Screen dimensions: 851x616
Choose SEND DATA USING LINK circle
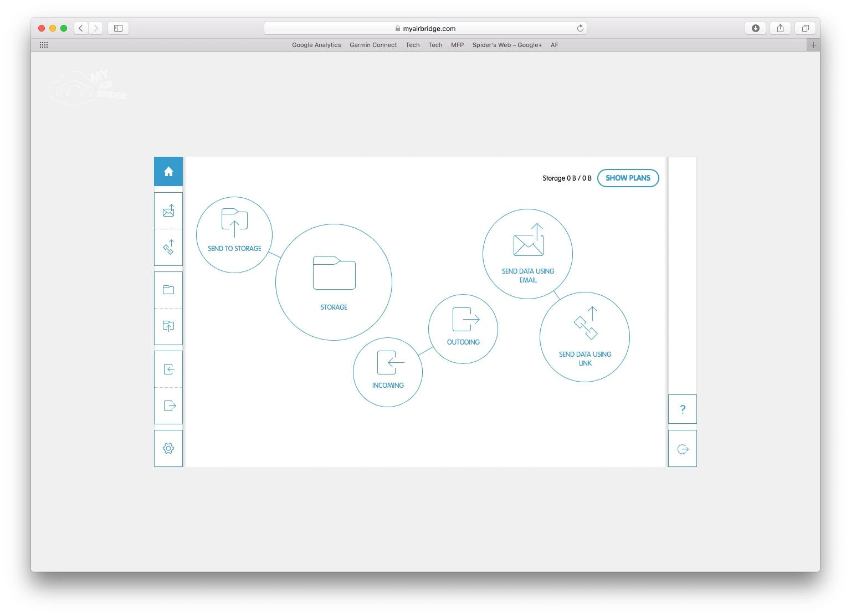(x=585, y=337)
